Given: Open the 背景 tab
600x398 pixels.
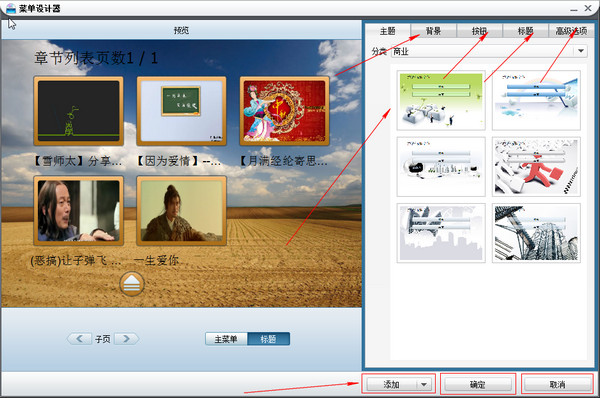Looking at the screenshot, I should click(x=434, y=31).
